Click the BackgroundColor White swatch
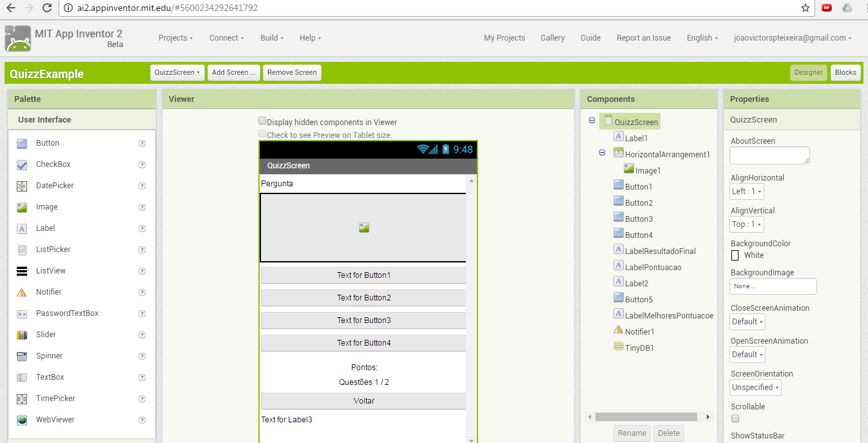 click(735, 255)
